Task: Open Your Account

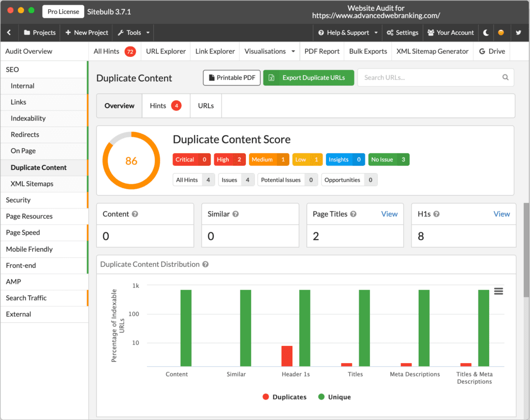Action: click(451, 33)
